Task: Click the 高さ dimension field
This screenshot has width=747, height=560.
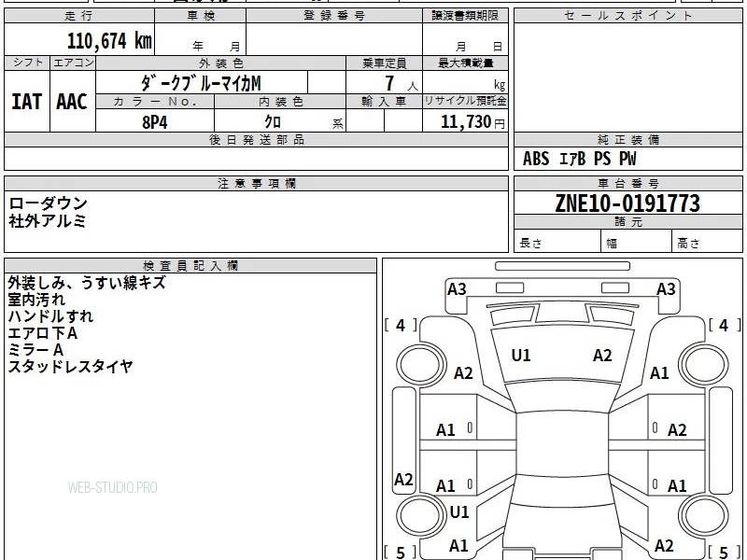Action: [708, 242]
